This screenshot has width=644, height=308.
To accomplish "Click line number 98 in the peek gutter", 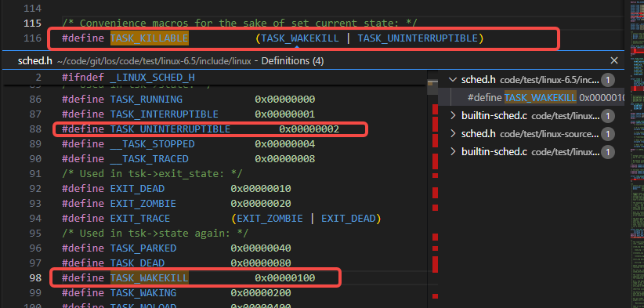I will click(36, 278).
